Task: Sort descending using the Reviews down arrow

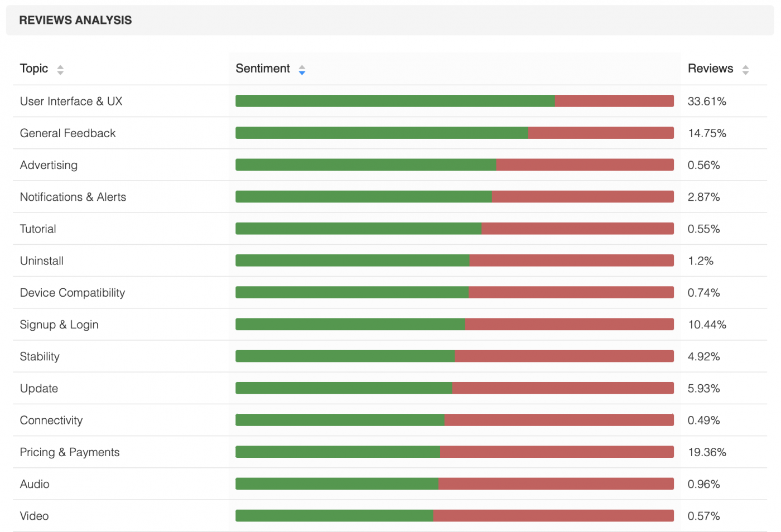Action: point(745,72)
